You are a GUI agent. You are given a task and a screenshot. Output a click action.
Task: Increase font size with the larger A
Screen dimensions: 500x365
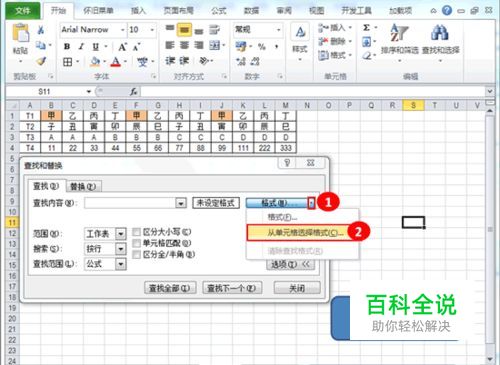[x=122, y=47]
